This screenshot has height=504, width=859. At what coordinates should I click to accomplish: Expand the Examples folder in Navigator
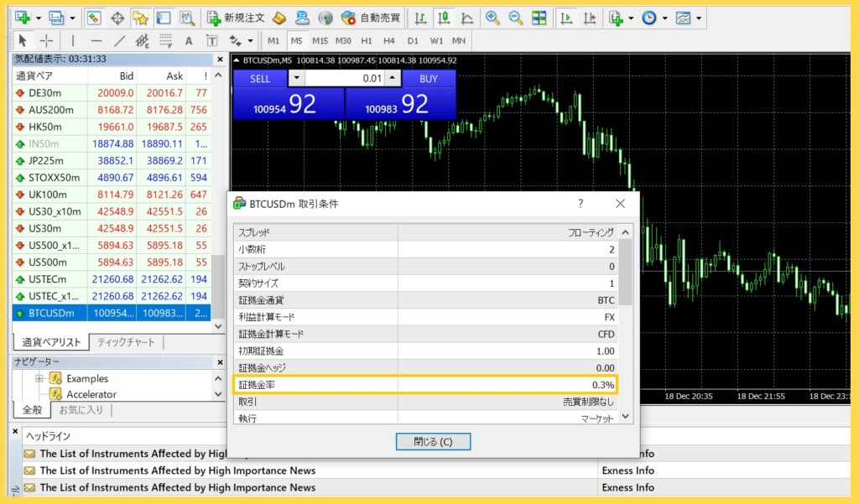(39, 378)
